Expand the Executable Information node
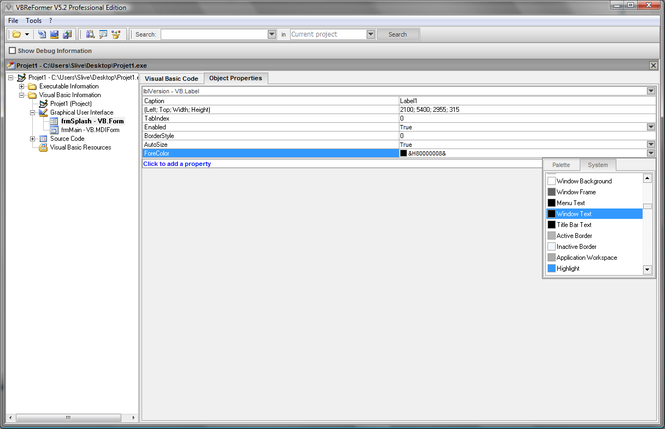The width and height of the screenshot is (665, 429). coord(22,86)
